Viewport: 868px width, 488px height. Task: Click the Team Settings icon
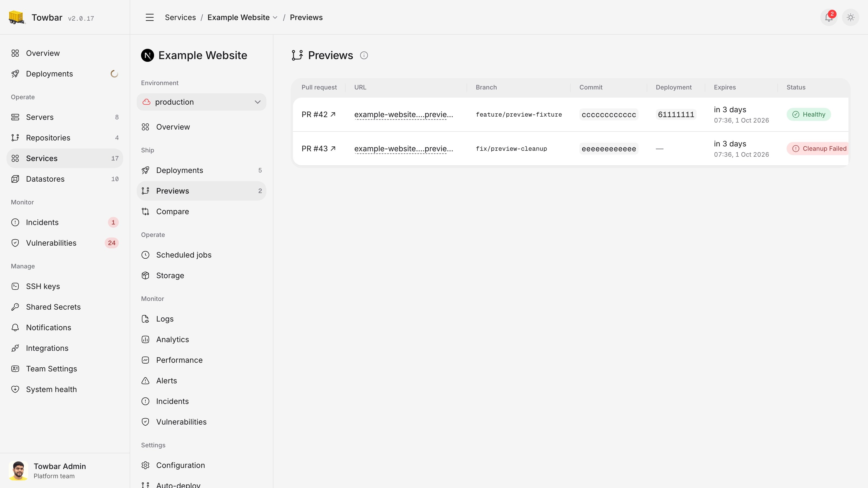15,368
